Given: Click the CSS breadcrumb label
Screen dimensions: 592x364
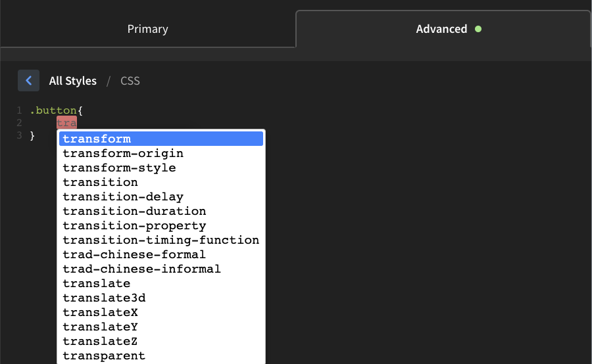Looking at the screenshot, I should [x=130, y=81].
